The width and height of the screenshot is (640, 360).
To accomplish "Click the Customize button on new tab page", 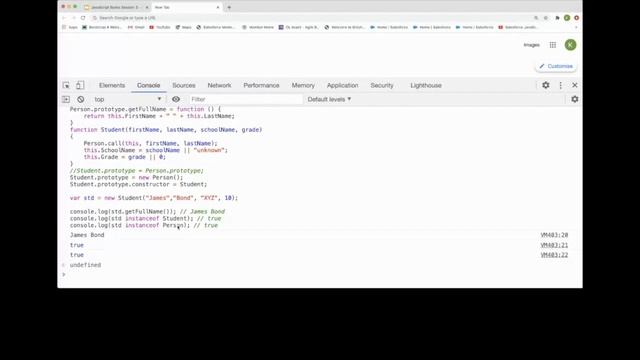I will [556, 66].
